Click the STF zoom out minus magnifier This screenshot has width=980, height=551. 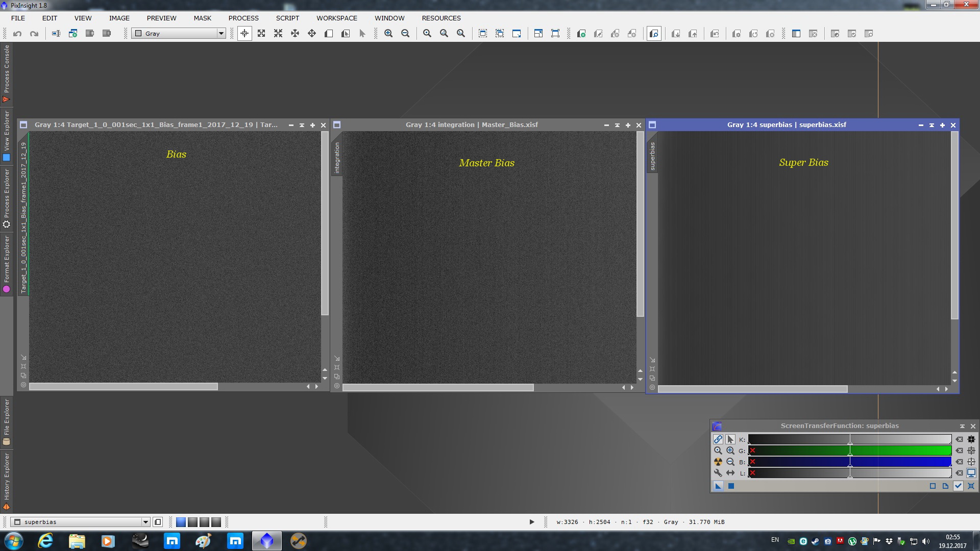730,462
